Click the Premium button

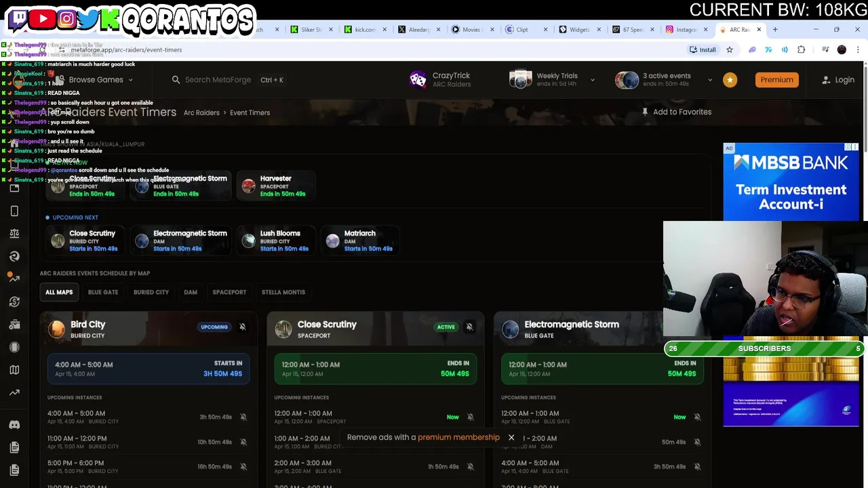(x=776, y=80)
